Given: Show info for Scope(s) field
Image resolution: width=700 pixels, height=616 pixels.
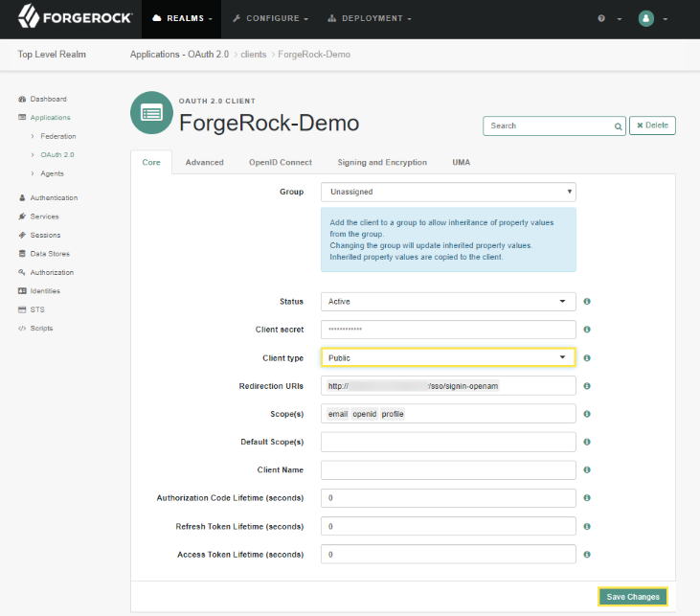Looking at the screenshot, I should click(587, 414).
